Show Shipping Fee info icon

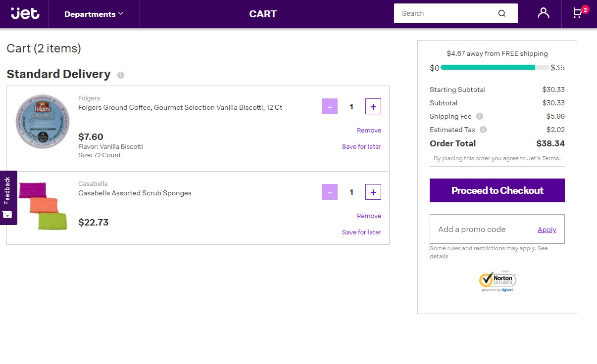pos(479,116)
